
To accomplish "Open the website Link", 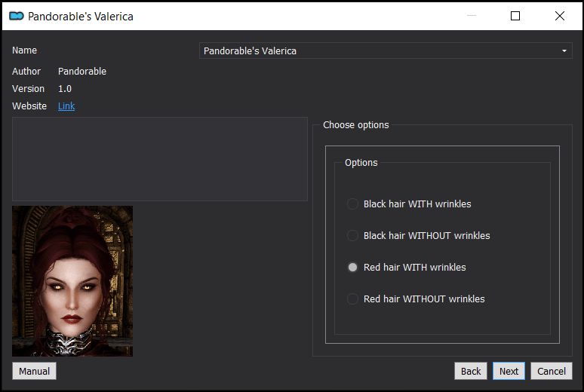I will [66, 106].
